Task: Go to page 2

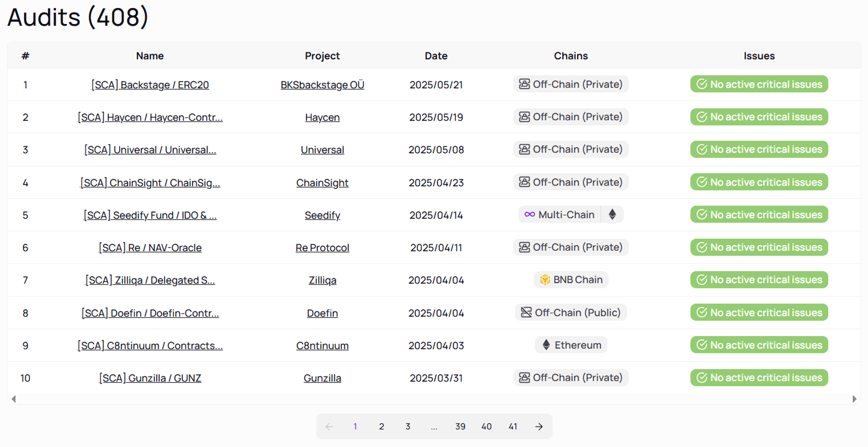Action: (x=381, y=426)
